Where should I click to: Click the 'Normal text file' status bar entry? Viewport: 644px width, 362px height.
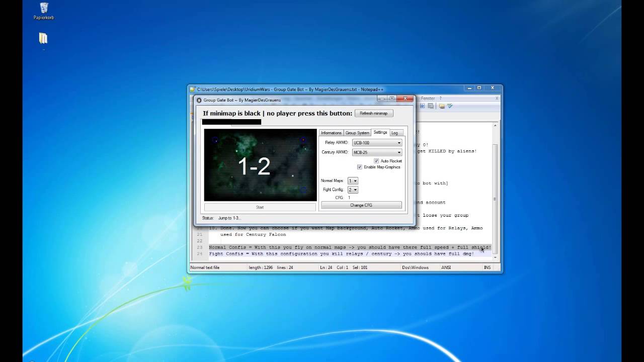coord(205,267)
